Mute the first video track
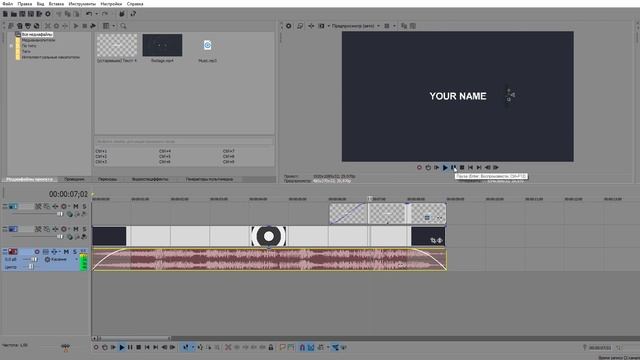The width and height of the screenshot is (640, 360). [x=76, y=207]
